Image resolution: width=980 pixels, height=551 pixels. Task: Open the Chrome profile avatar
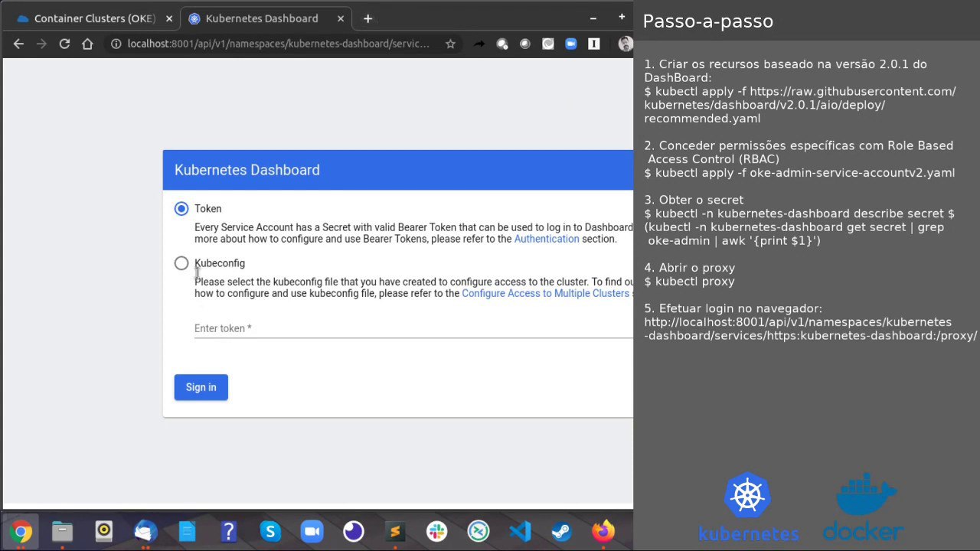(626, 44)
